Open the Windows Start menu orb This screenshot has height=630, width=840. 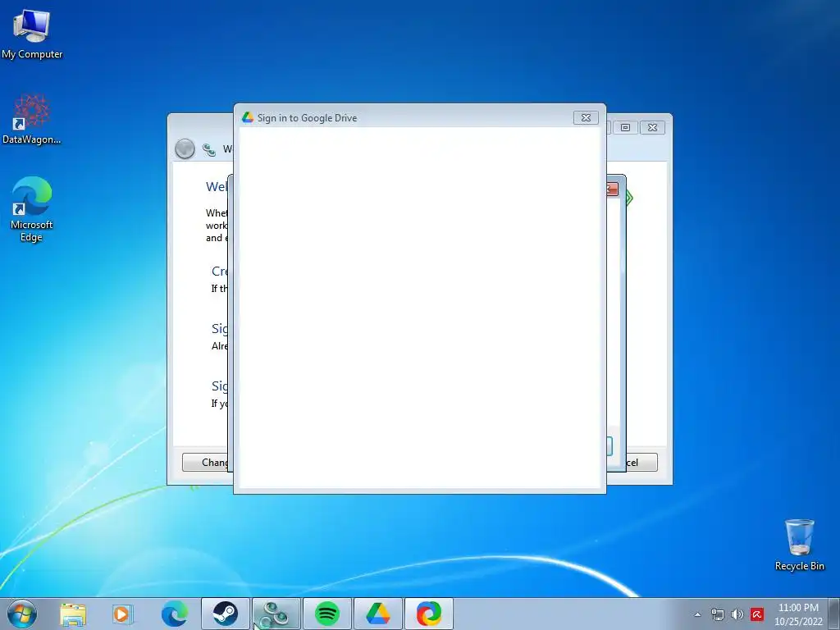coord(22,614)
